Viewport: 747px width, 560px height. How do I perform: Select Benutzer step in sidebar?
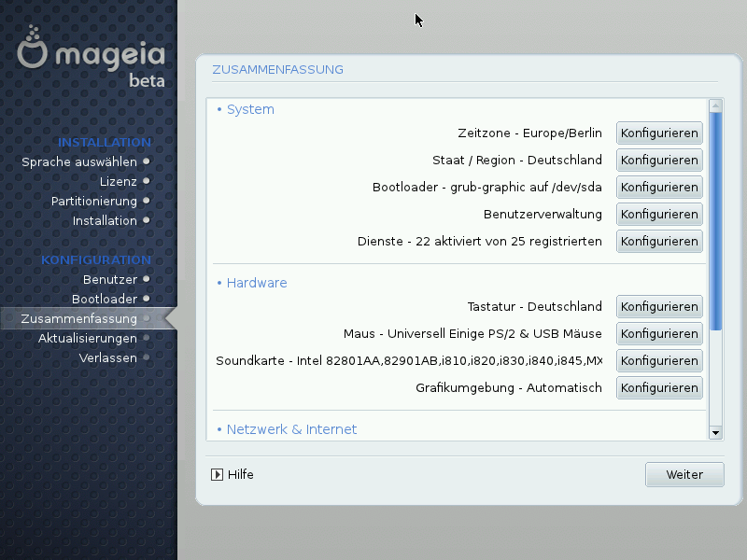[x=117, y=279]
